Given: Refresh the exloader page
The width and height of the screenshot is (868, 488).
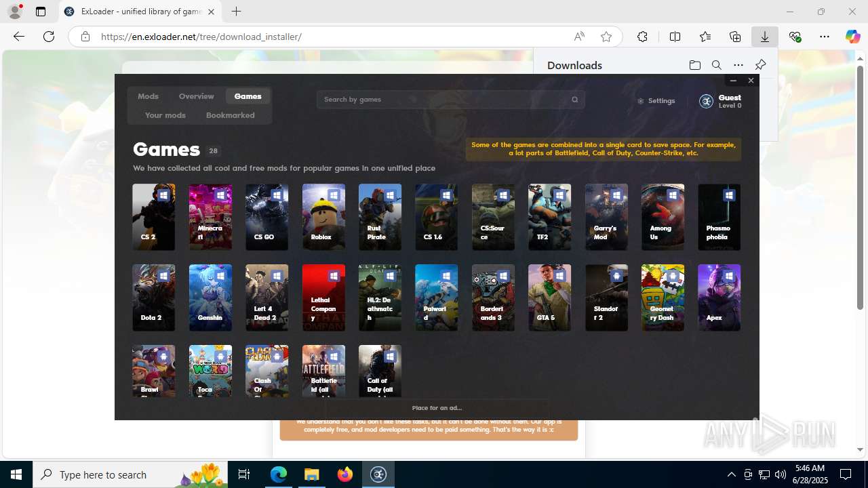Looking at the screenshot, I should click(x=49, y=37).
